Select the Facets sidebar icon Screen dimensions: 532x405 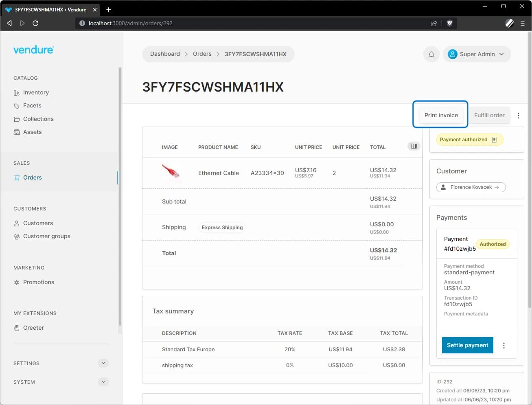16,105
